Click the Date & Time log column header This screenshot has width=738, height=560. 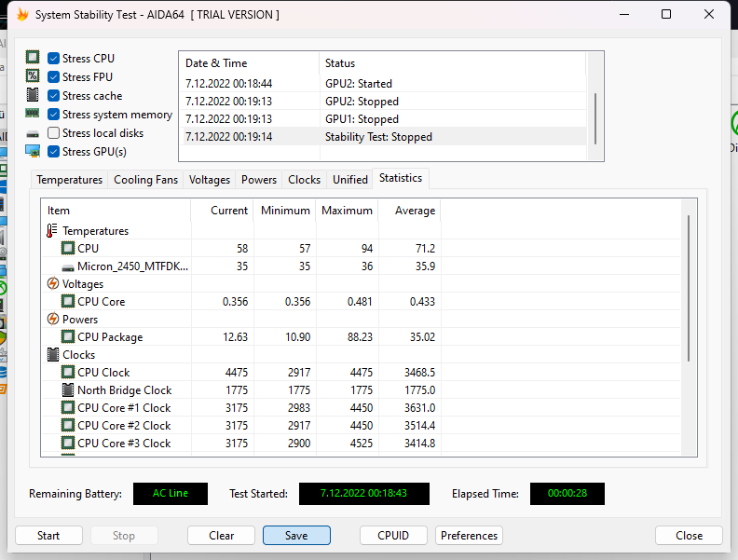coord(249,63)
